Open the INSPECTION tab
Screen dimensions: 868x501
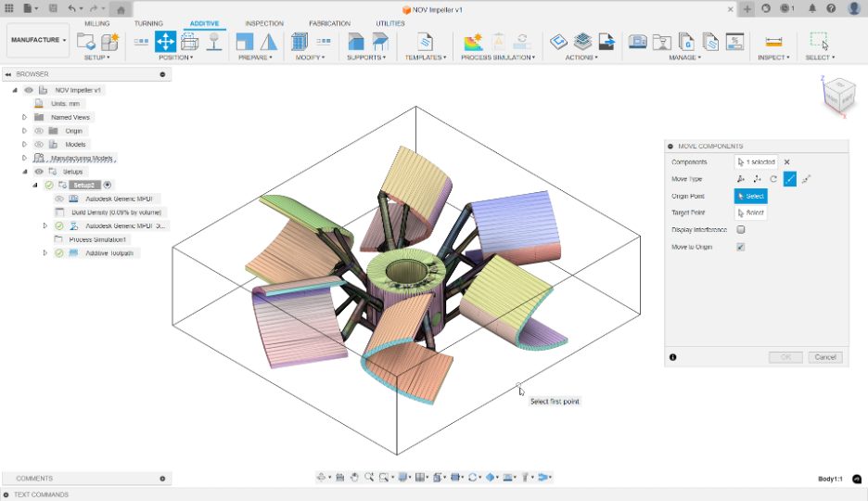264,23
